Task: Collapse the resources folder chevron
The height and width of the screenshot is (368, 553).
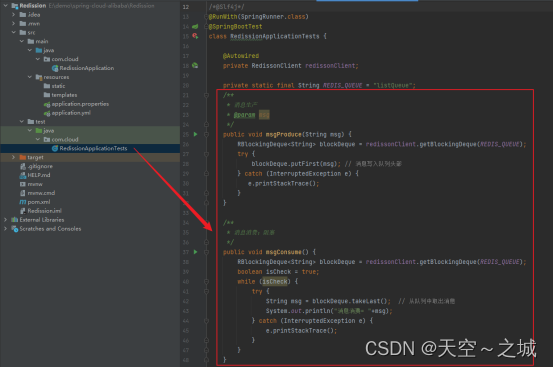Action: [30, 77]
